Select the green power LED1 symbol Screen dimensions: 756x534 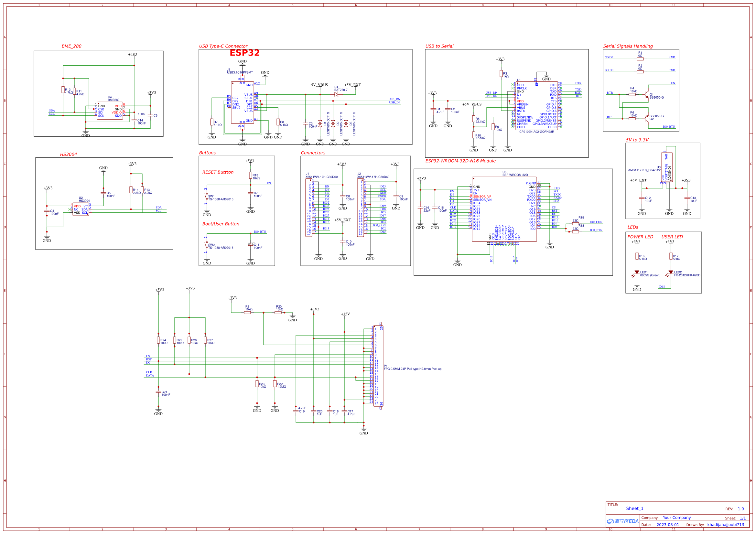coord(637,273)
